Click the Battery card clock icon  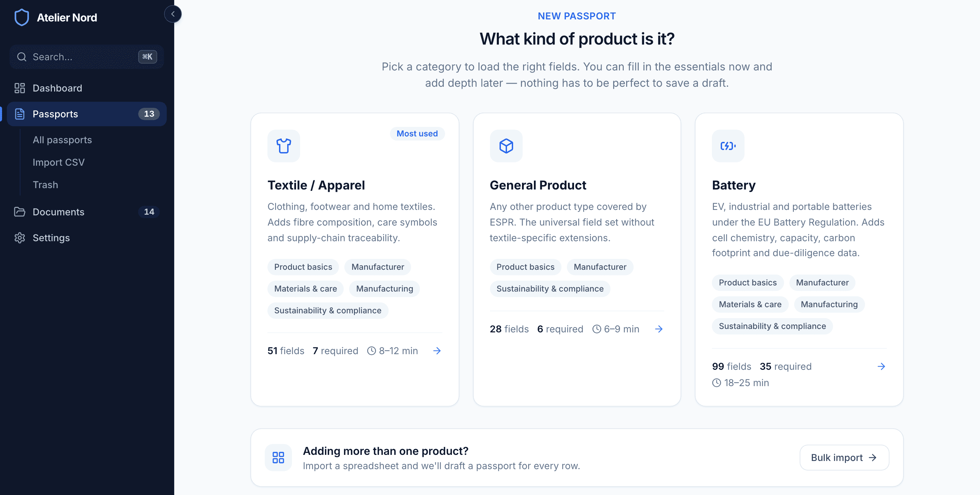tap(716, 383)
